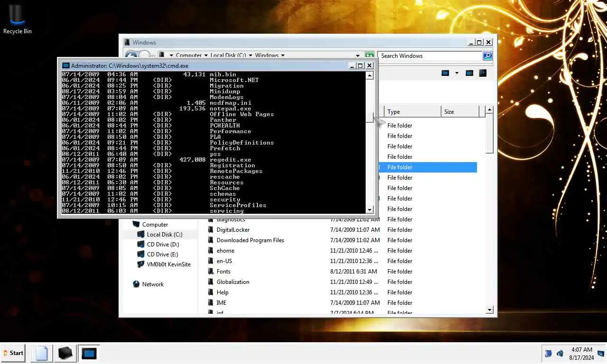This screenshot has width=607, height=364.
Task: Select the Downloaded Program Files folder
Action: (x=250, y=240)
